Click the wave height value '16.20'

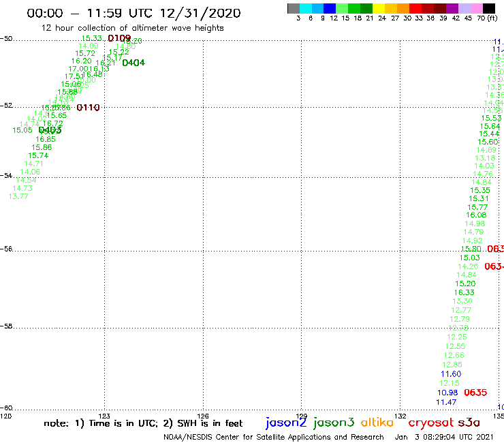[x=81, y=61]
